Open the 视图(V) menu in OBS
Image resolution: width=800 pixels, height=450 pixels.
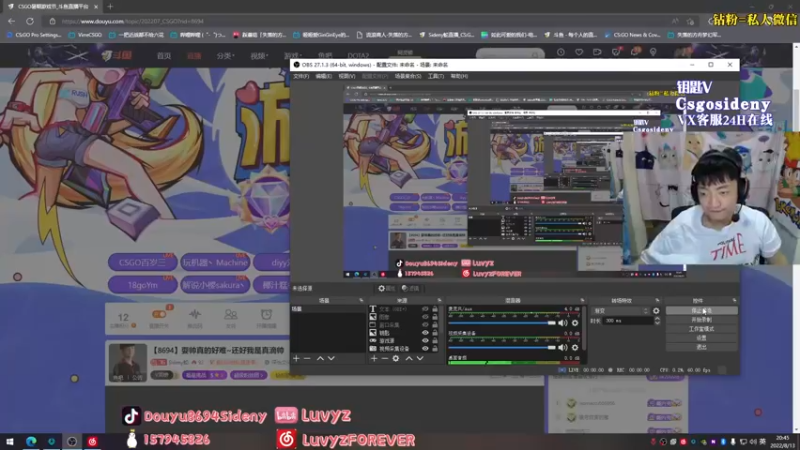click(x=347, y=76)
